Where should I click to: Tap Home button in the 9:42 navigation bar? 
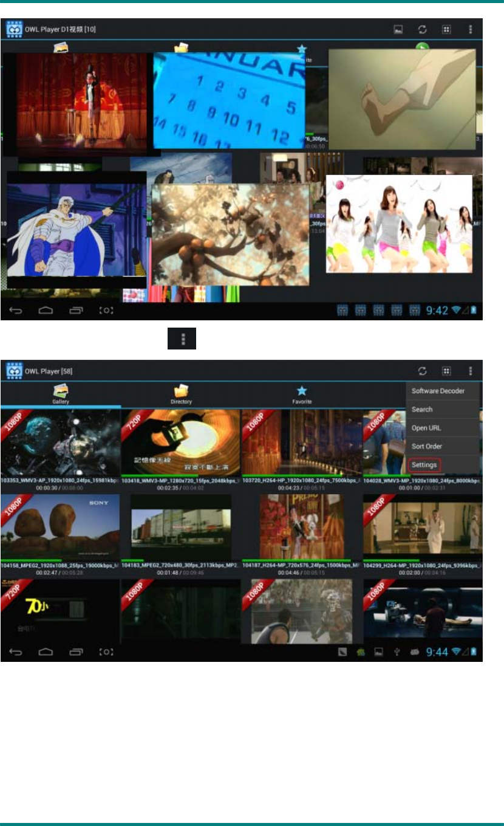tap(47, 310)
